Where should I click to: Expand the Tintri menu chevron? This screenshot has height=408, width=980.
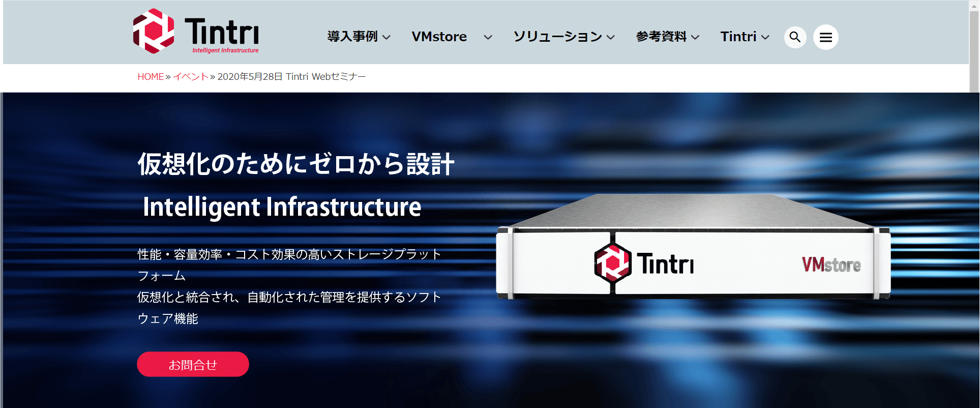(765, 37)
